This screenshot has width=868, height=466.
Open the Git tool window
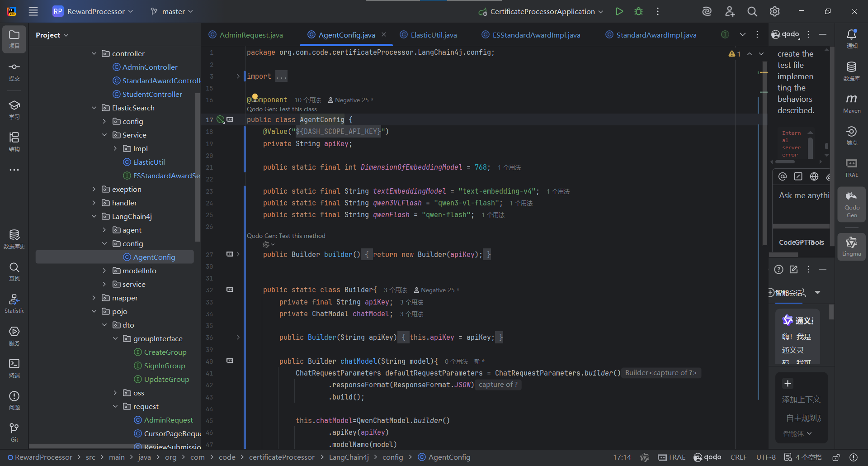point(14,433)
